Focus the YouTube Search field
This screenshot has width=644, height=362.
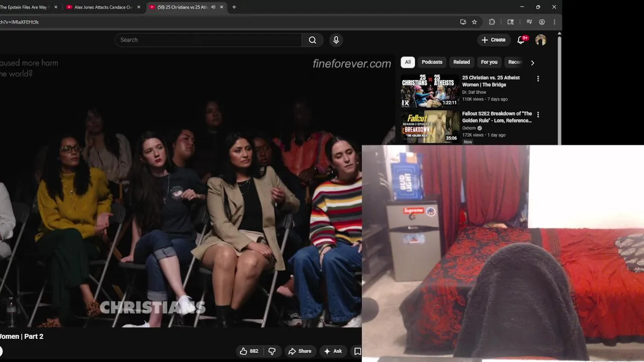(208, 40)
